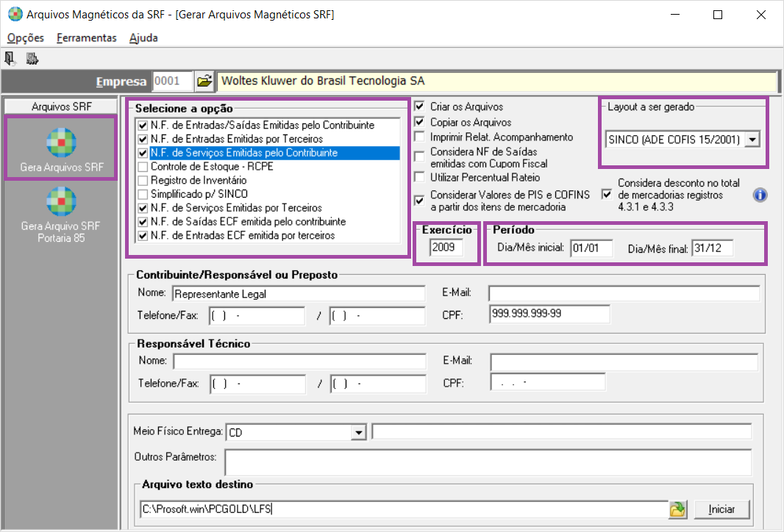Click the Outros Parâmetros text field
The height and width of the screenshot is (532, 784).
coord(488,462)
